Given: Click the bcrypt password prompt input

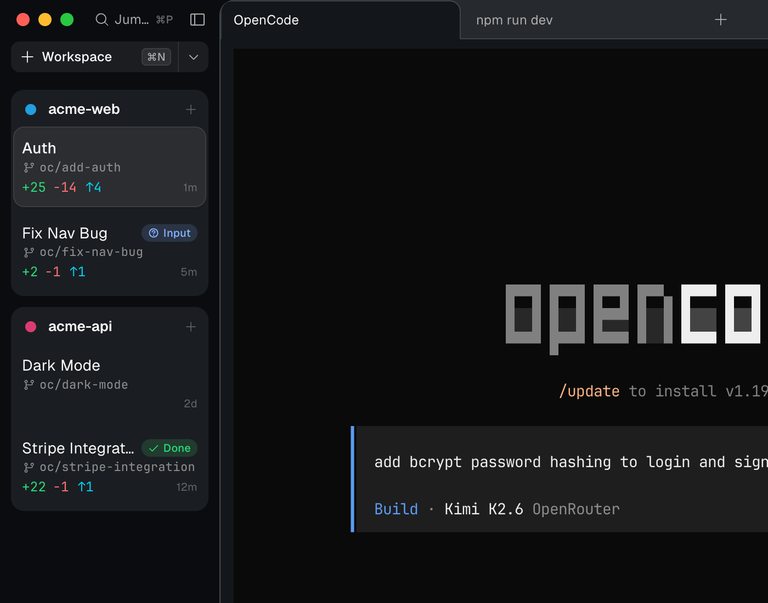Looking at the screenshot, I should point(571,462).
